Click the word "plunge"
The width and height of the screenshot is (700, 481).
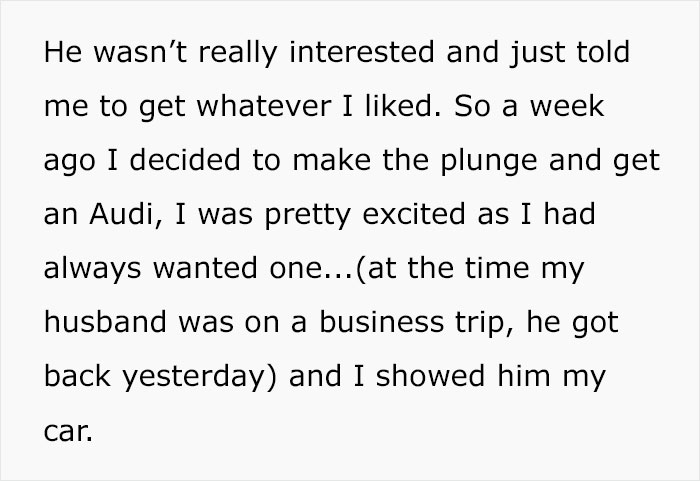(x=473, y=161)
